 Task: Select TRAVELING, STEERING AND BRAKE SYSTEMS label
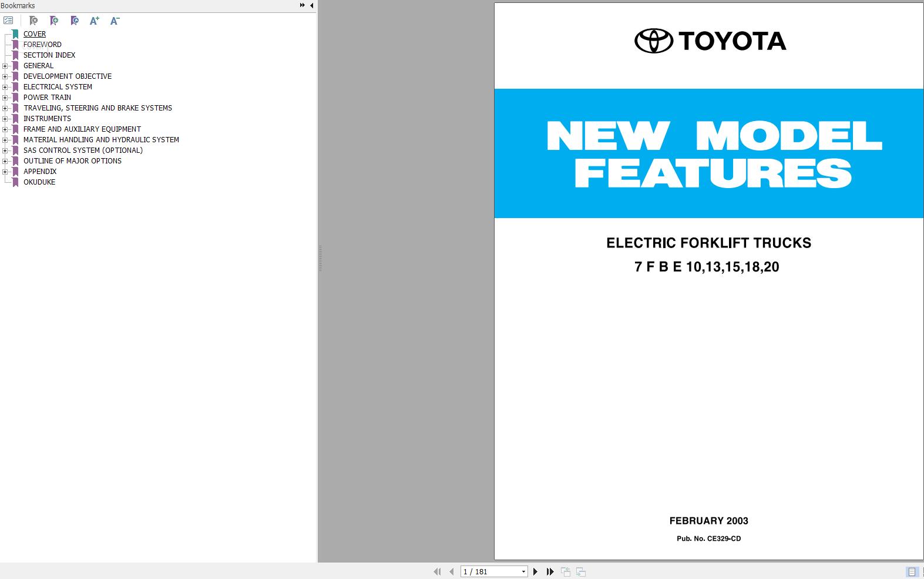pyautogui.click(x=98, y=108)
